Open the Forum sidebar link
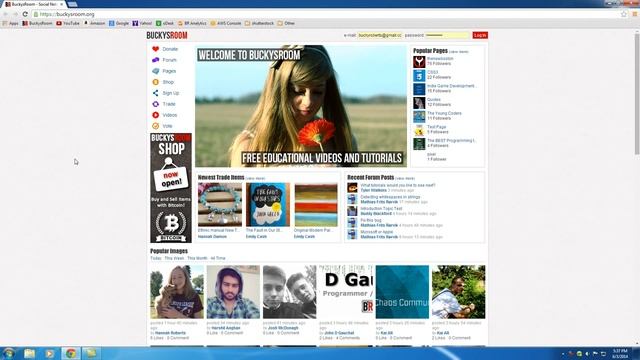Image resolution: width=640 pixels, height=360 pixels. point(169,60)
